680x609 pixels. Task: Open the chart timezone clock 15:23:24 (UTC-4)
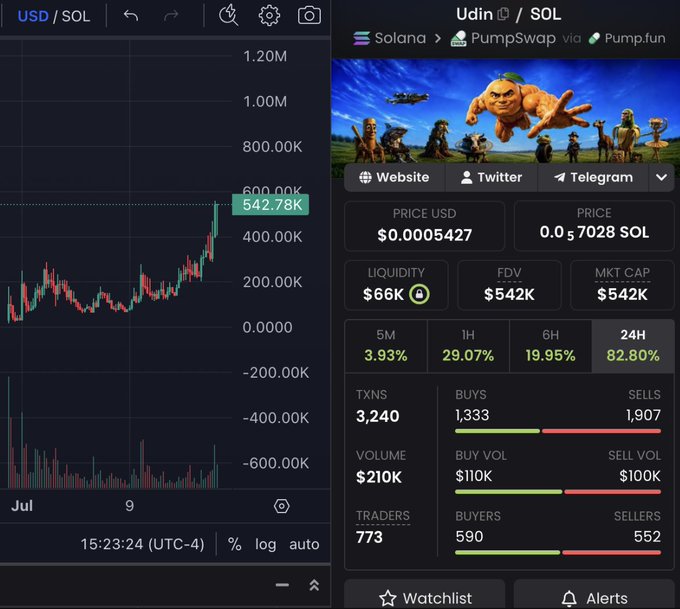click(x=142, y=544)
